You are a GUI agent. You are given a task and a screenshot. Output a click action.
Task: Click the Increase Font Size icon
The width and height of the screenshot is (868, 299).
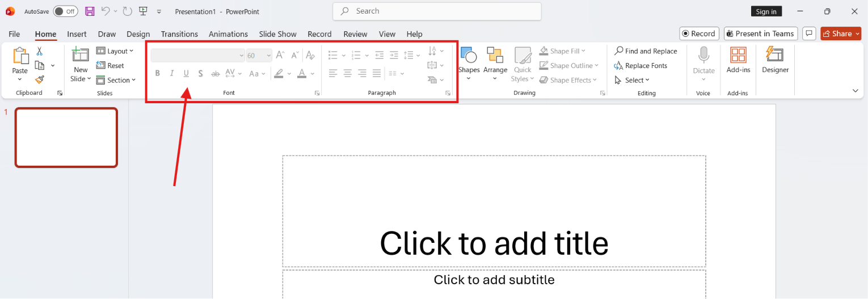click(280, 55)
